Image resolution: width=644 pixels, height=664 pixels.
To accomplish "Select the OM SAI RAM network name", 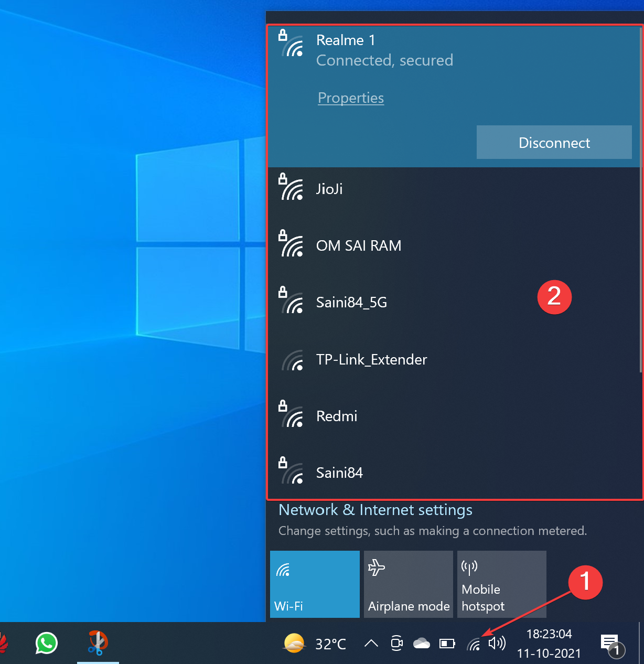I will coord(359,245).
